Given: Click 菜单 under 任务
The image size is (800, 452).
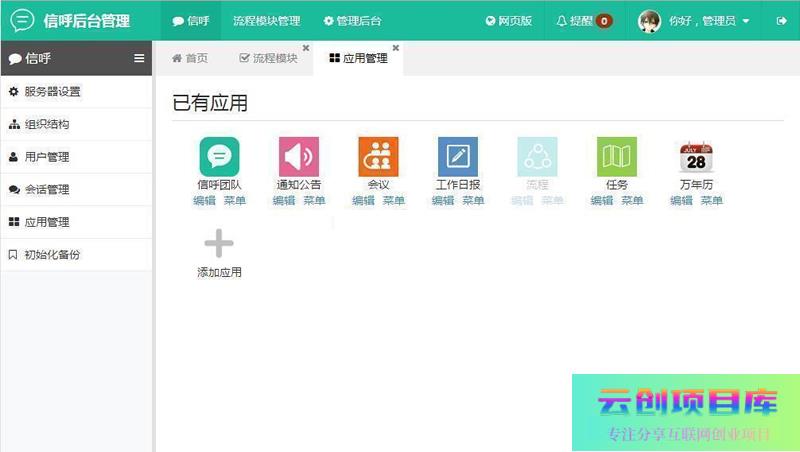Looking at the screenshot, I should coord(632,200).
